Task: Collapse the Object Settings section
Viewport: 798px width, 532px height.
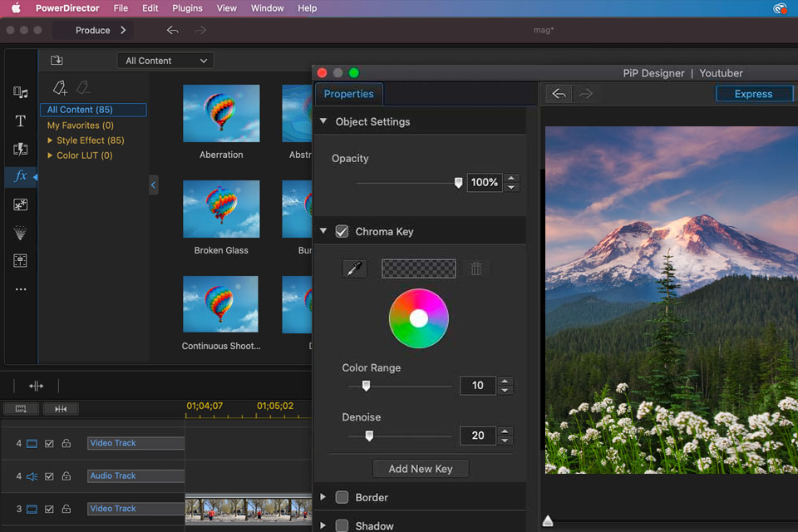Action: (323, 121)
